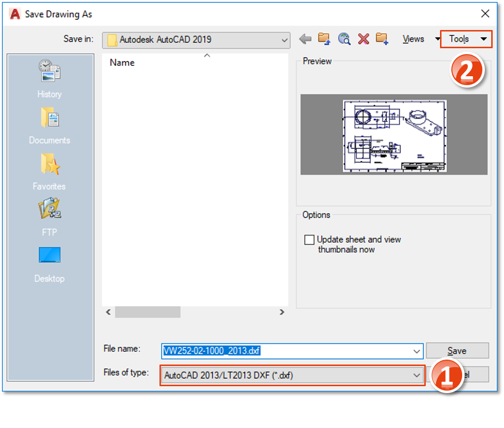The width and height of the screenshot is (504, 428).
Task: Open the Favorites location
Action: [x=50, y=171]
